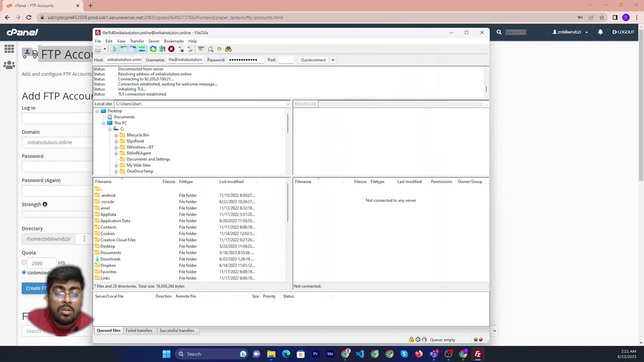Open FileZilla Site Manager icon
This screenshot has width=644, height=362.
98,49
